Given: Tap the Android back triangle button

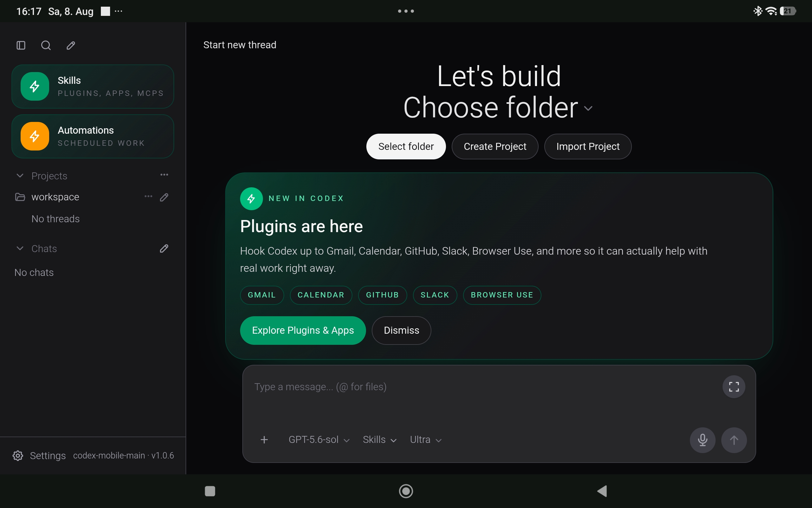Looking at the screenshot, I should 602,491.
